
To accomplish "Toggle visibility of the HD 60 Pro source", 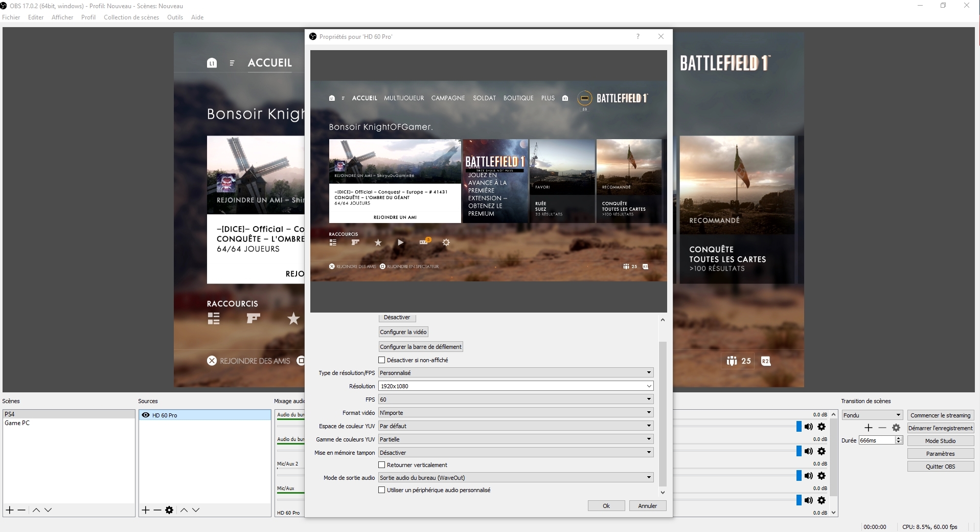I will [x=146, y=415].
